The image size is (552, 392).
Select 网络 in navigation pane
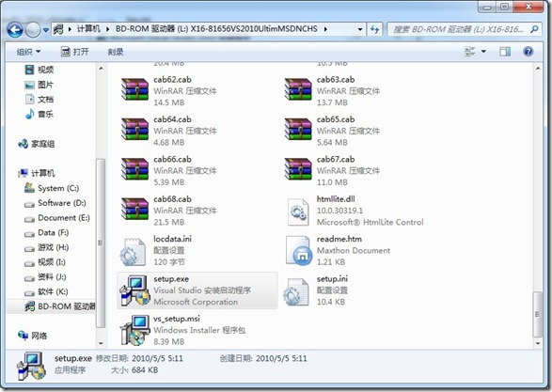(32, 336)
